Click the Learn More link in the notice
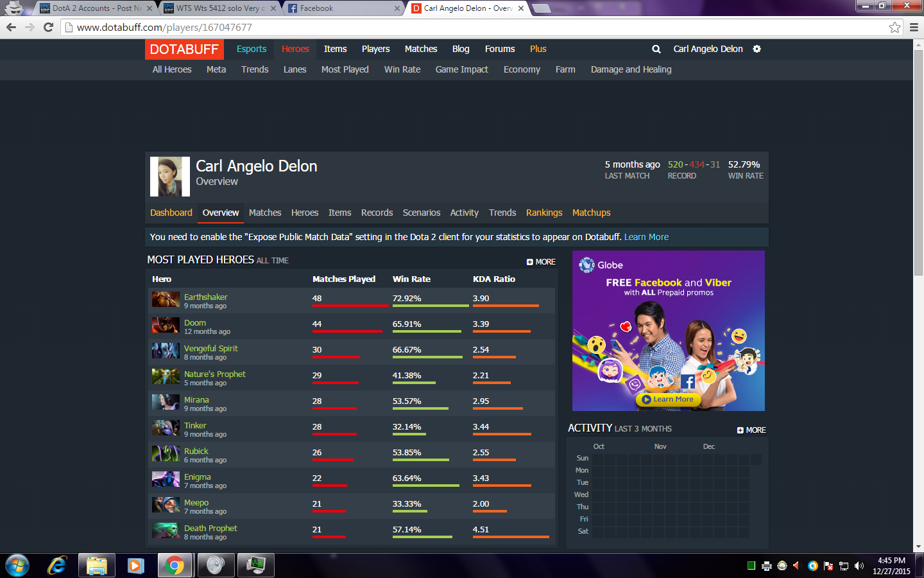The image size is (924, 578). tap(646, 237)
